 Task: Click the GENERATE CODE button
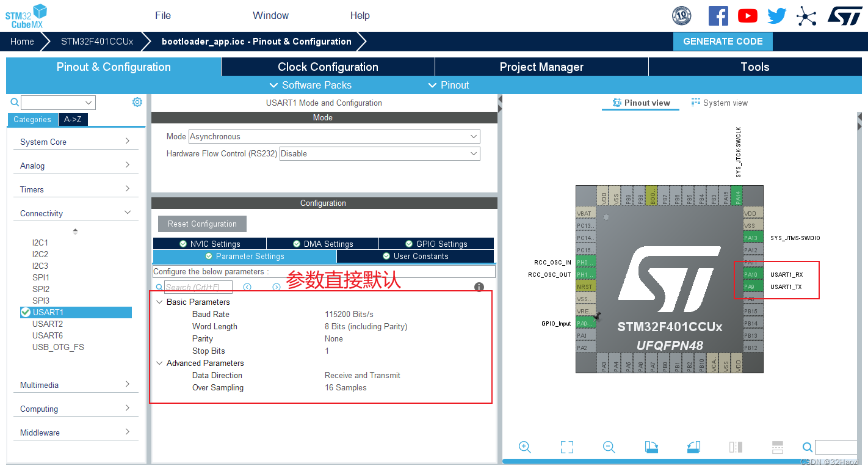[723, 42]
